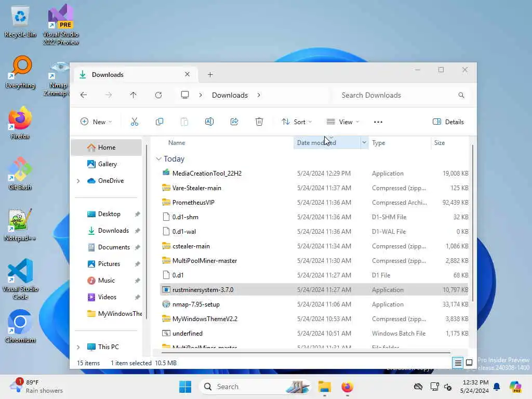Go up one folder level
The height and width of the screenshot is (399, 532).
point(134,95)
